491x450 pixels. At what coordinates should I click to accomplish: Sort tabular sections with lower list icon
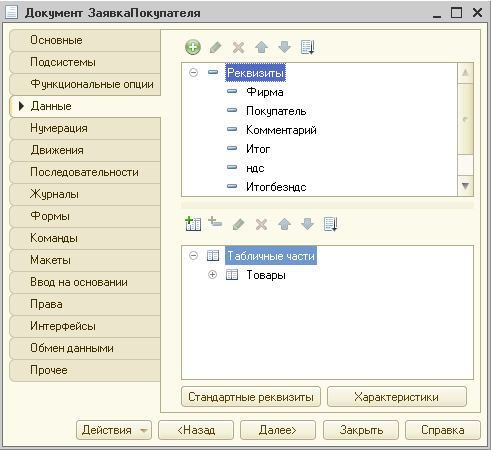click(331, 224)
